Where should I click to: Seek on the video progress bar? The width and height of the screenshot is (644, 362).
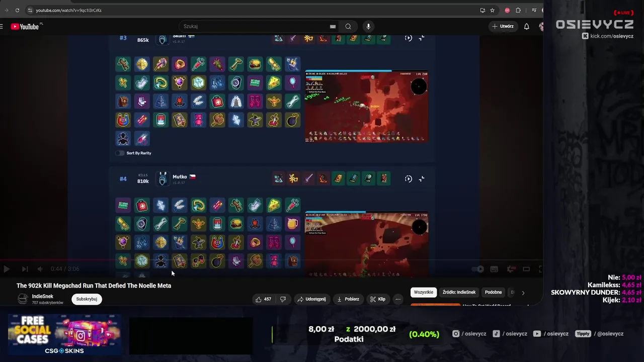point(272,261)
